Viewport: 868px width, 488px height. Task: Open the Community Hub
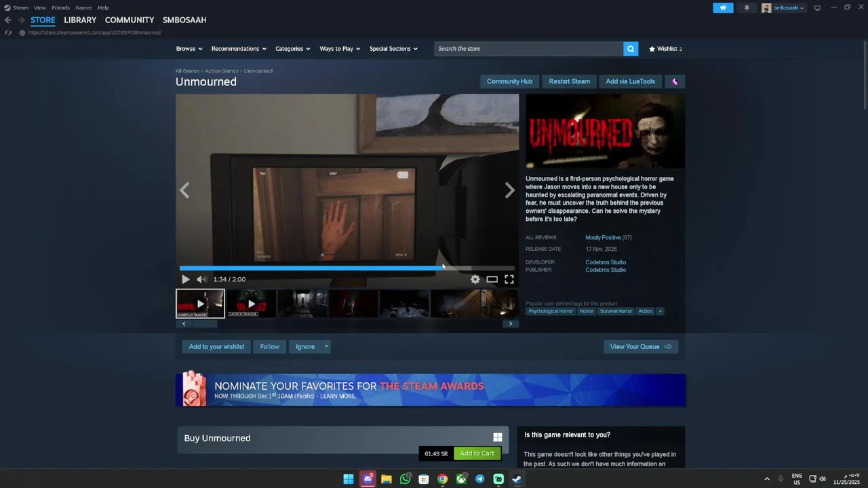[509, 81]
